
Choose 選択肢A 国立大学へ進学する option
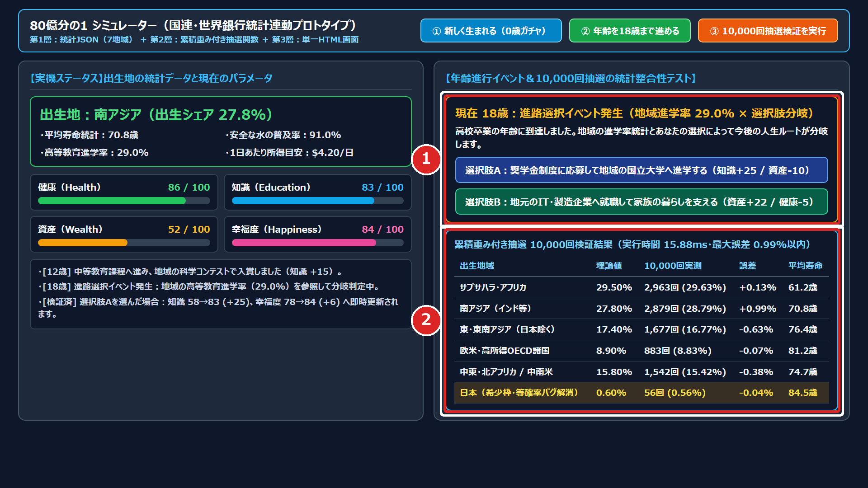coord(642,170)
